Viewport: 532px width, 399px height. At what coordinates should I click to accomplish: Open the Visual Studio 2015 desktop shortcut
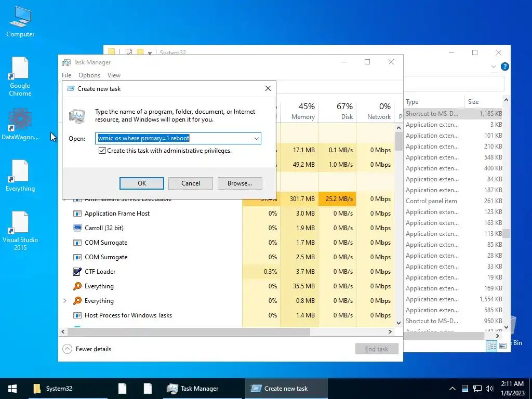(20, 231)
